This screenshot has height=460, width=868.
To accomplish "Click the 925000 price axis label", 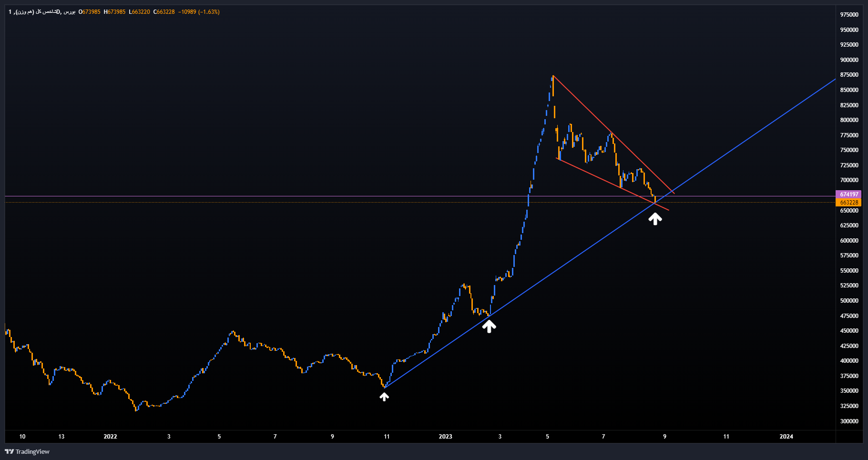I will pos(849,45).
